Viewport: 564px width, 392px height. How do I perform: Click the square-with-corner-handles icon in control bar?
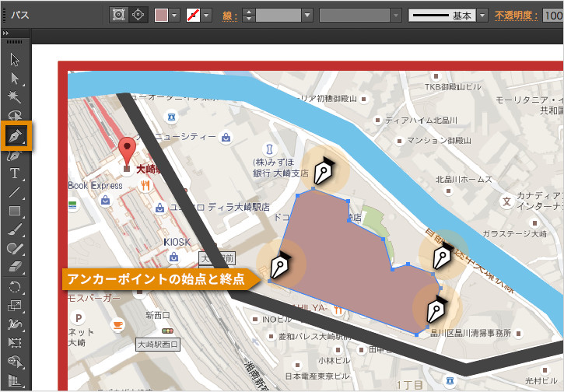(119, 15)
